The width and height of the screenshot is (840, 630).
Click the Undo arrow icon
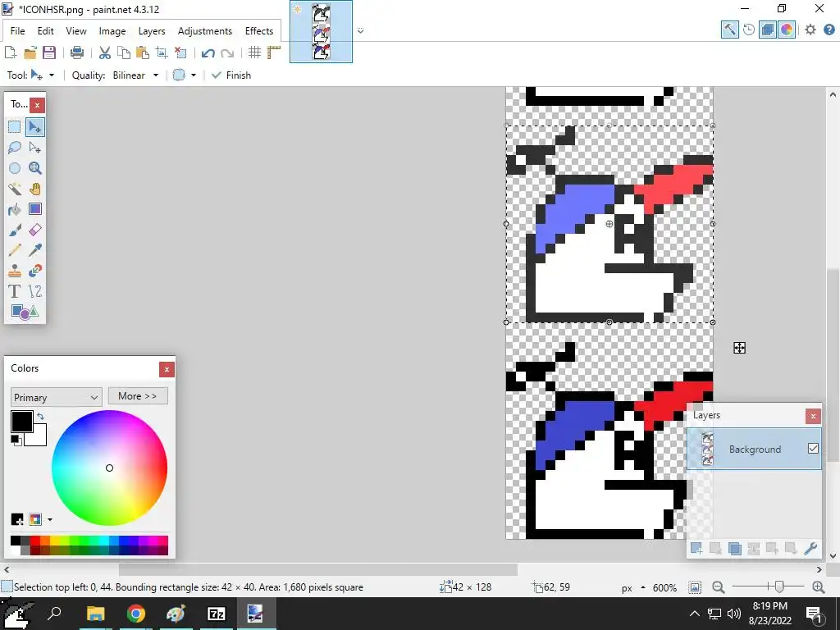point(208,52)
